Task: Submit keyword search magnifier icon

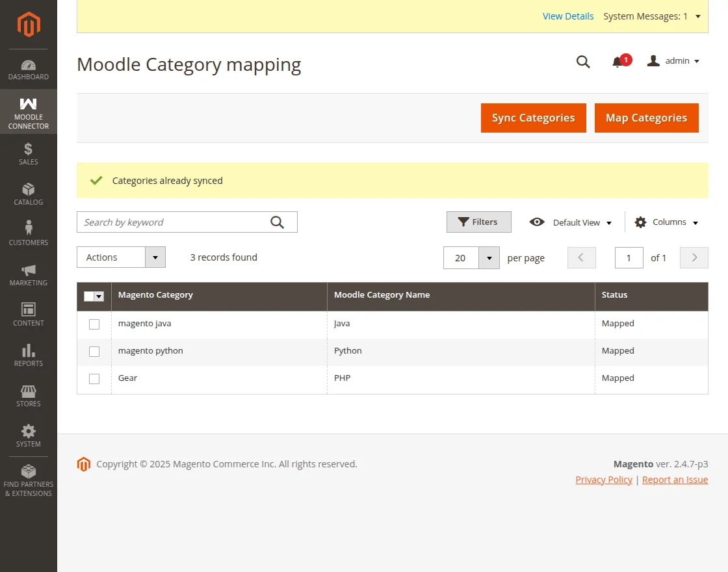Action: click(x=277, y=222)
